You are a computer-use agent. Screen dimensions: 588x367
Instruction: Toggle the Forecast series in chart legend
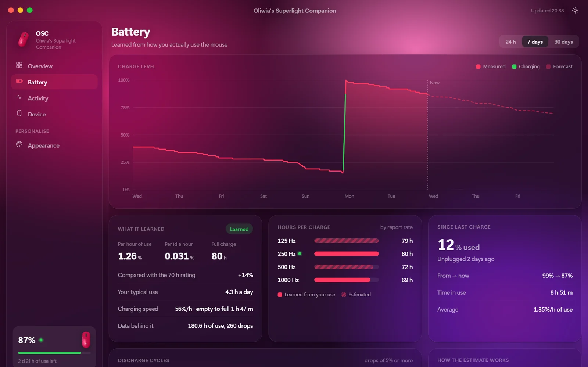pos(559,66)
